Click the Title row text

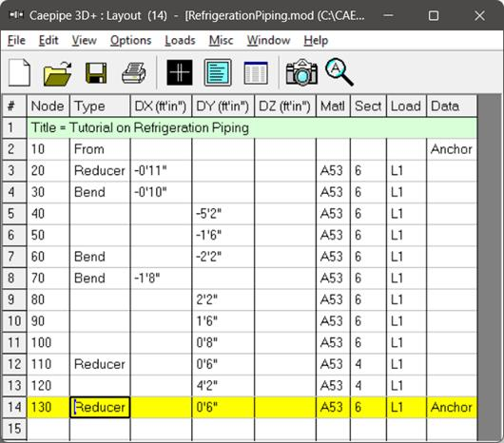point(140,127)
